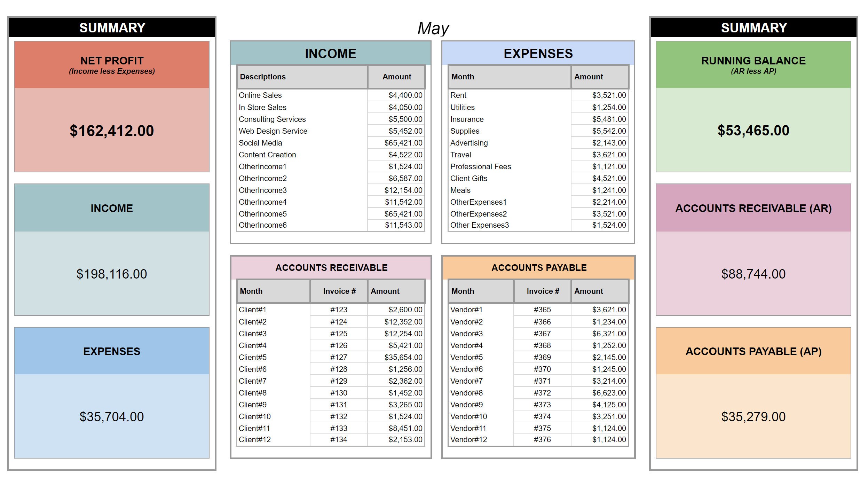The image size is (868, 485).
Task: Select the ACCOUNTS RECEIVABLE table title
Action: 331,267
